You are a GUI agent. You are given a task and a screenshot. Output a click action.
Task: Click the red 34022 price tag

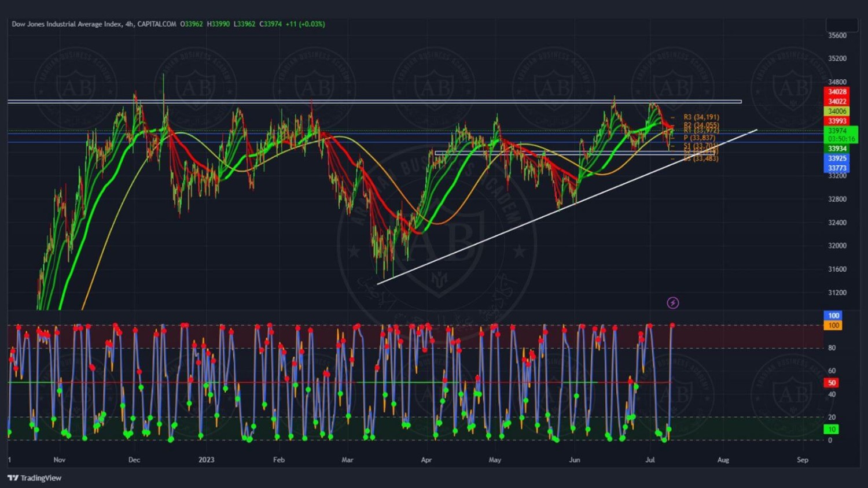pyautogui.click(x=837, y=101)
